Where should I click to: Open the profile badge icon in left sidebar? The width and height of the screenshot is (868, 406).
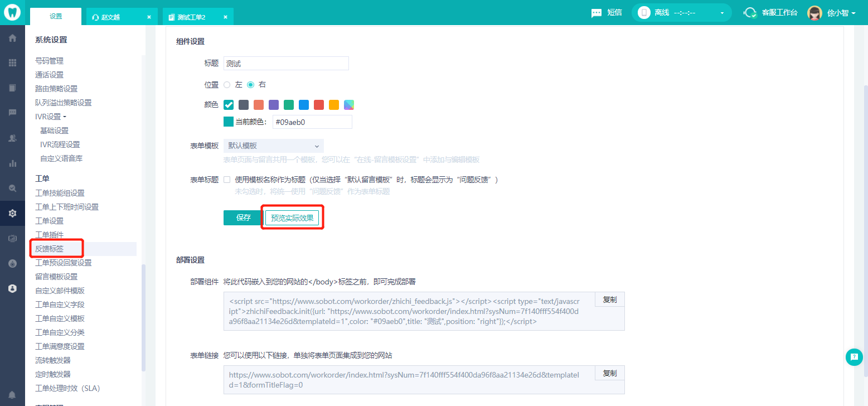[12, 288]
